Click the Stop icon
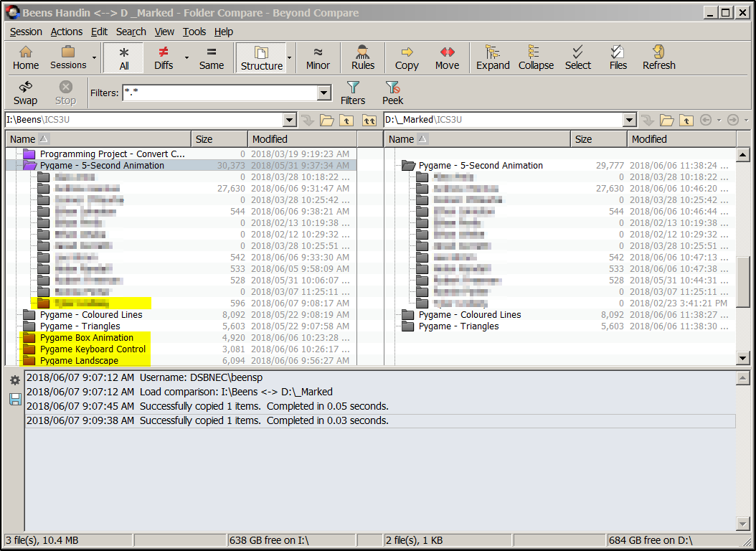 (x=65, y=93)
